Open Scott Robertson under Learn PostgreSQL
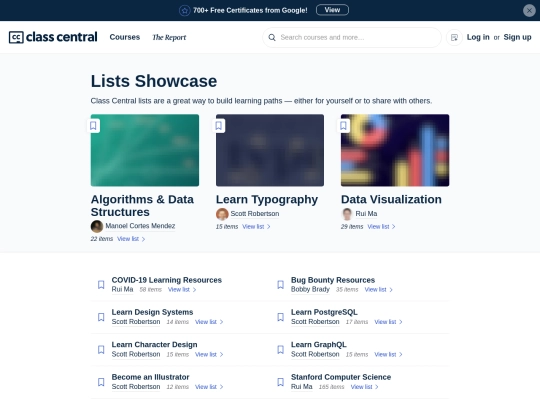This screenshot has height=405, width=540. click(315, 322)
